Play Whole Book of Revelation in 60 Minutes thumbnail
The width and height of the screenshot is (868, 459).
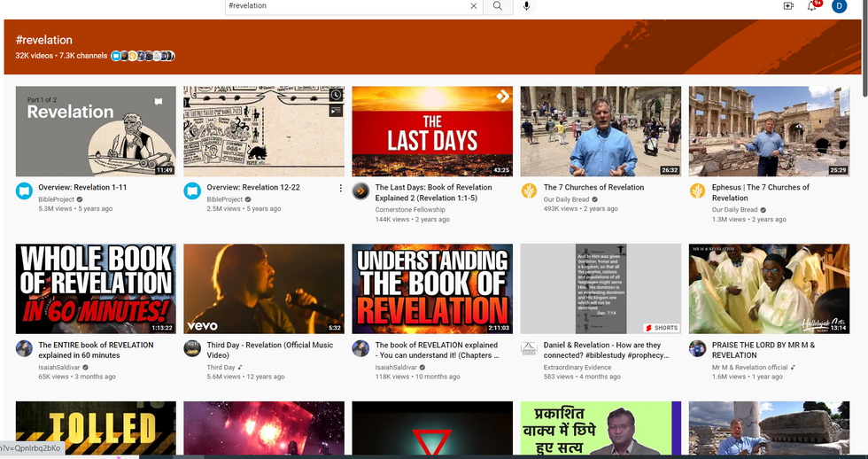[x=96, y=289]
